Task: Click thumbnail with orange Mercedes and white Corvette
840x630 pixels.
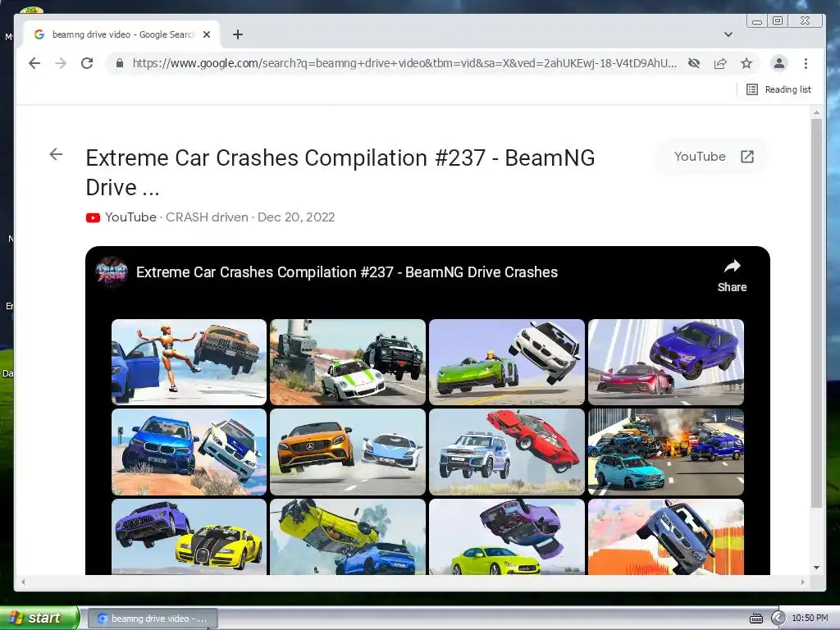Action: click(x=348, y=452)
